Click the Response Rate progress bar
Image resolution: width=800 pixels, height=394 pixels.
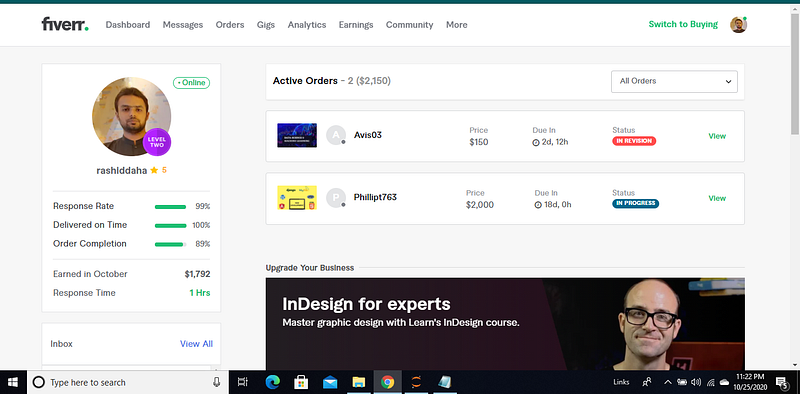(x=170, y=207)
